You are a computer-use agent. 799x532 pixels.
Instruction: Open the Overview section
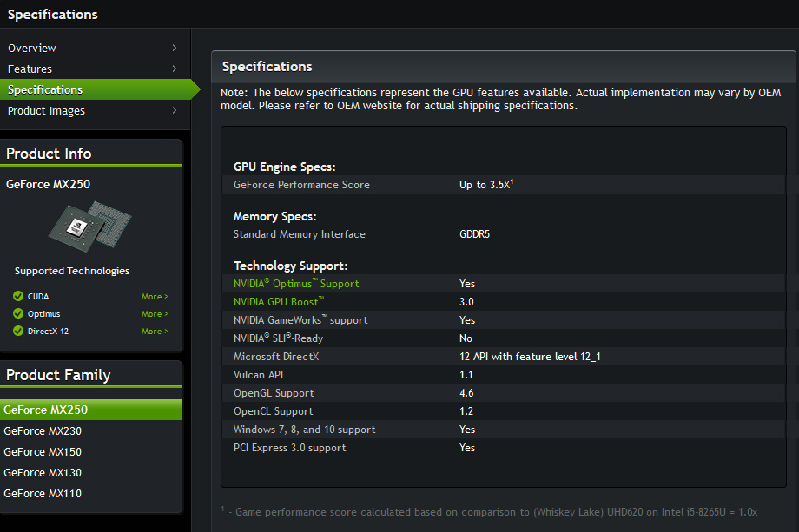[x=32, y=48]
